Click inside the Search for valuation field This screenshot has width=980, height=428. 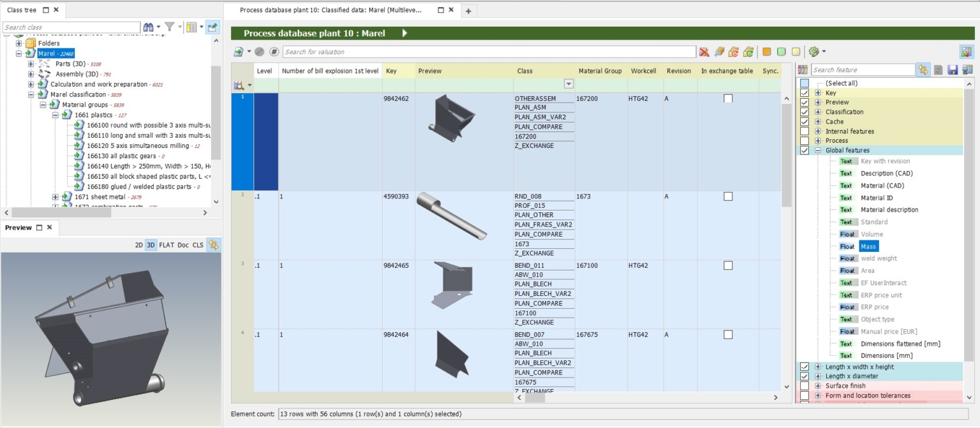click(x=447, y=52)
